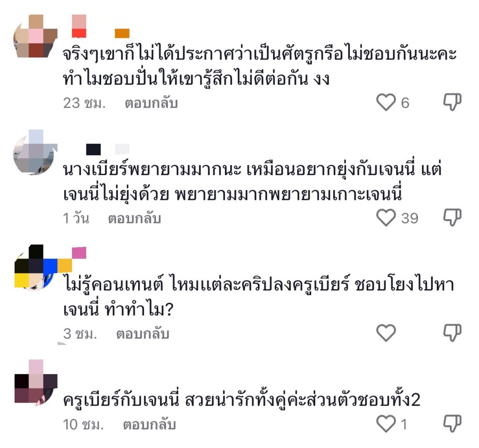Open the fourth commenter's profile avatar
The width and height of the screenshot is (479, 448).
[36, 382]
